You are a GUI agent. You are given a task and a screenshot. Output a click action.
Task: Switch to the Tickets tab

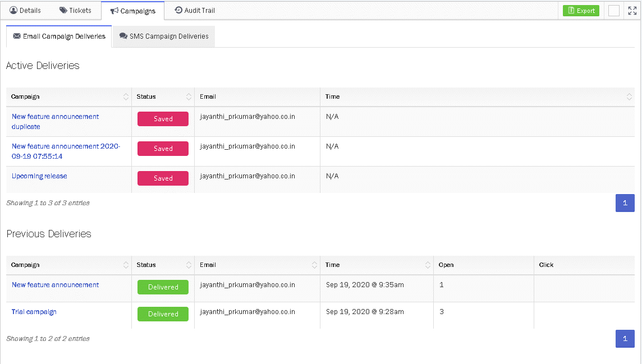coord(75,11)
